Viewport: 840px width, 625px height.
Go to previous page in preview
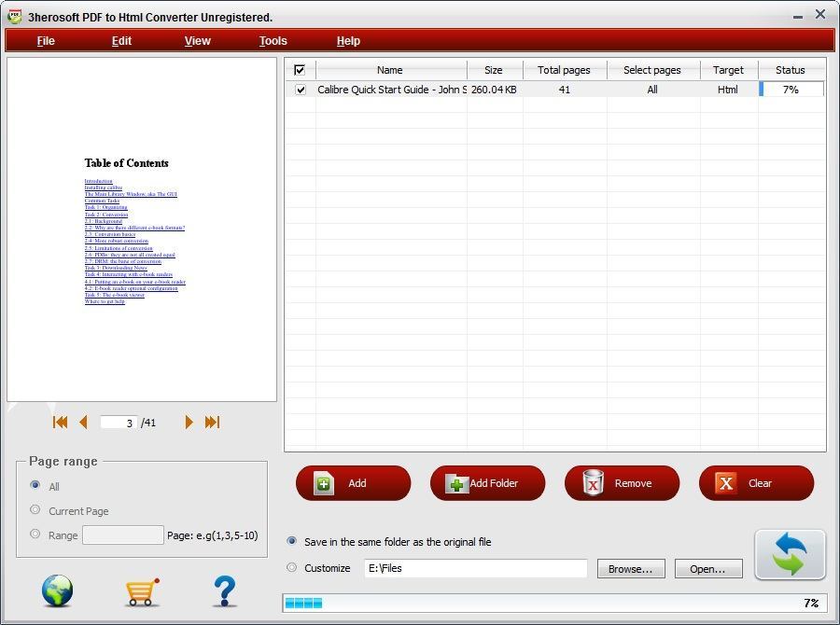click(83, 422)
